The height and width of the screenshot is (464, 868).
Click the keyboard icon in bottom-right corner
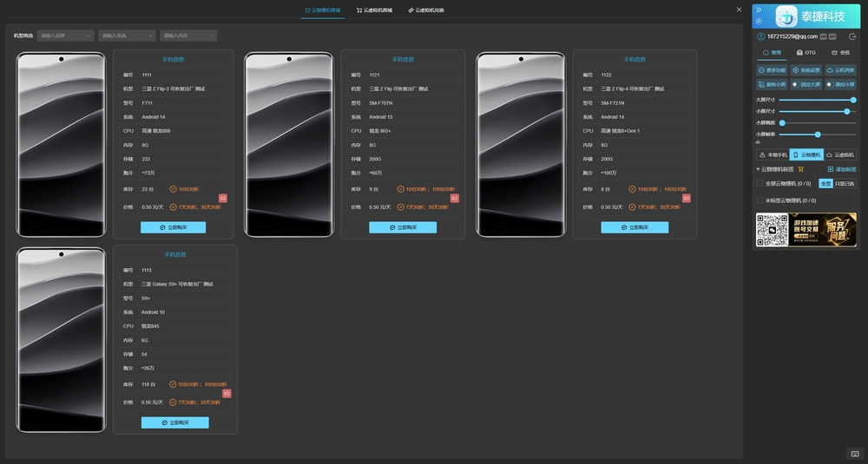[x=854, y=454]
